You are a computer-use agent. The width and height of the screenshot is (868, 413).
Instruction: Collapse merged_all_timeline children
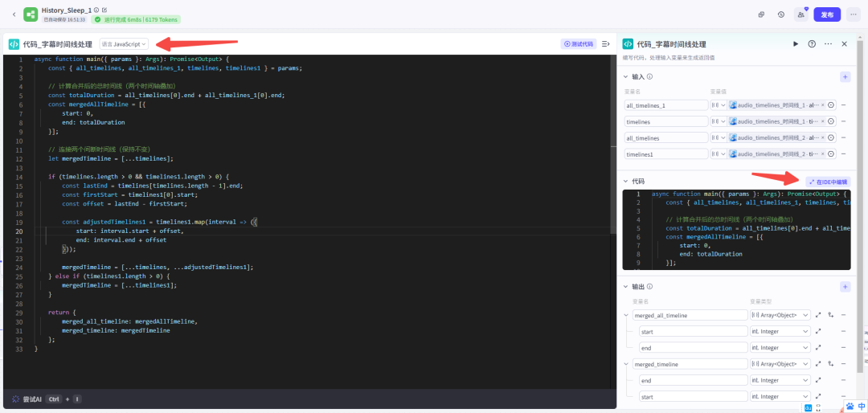[x=626, y=315]
